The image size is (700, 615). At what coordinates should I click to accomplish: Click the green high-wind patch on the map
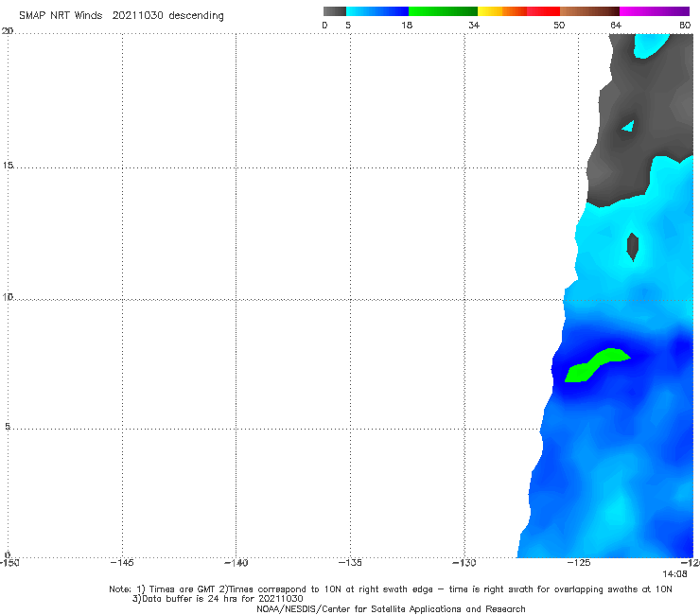click(x=597, y=365)
